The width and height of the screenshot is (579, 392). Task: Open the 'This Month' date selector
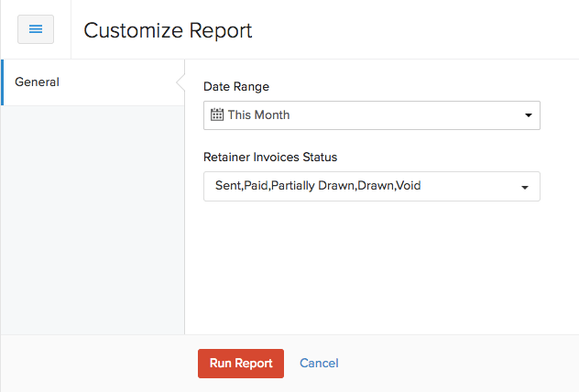click(371, 115)
